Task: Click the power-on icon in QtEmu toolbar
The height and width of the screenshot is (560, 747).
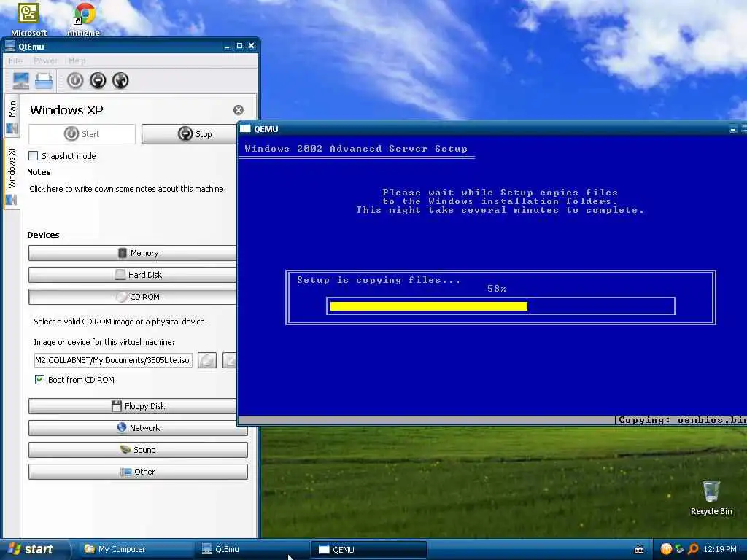Action: (x=75, y=80)
